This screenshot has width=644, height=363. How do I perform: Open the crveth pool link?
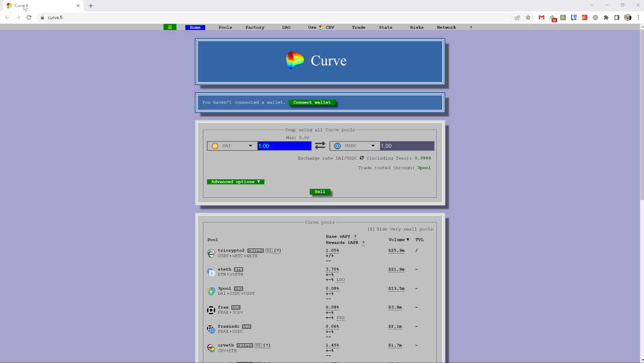click(226, 345)
